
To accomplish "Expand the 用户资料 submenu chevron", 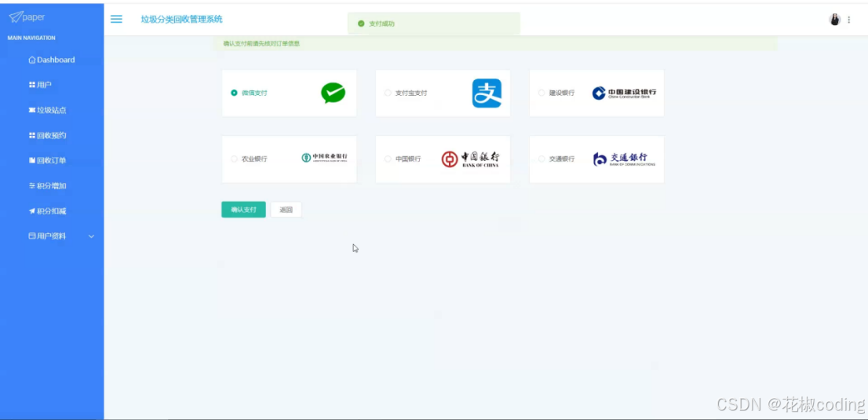I will coord(91,236).
